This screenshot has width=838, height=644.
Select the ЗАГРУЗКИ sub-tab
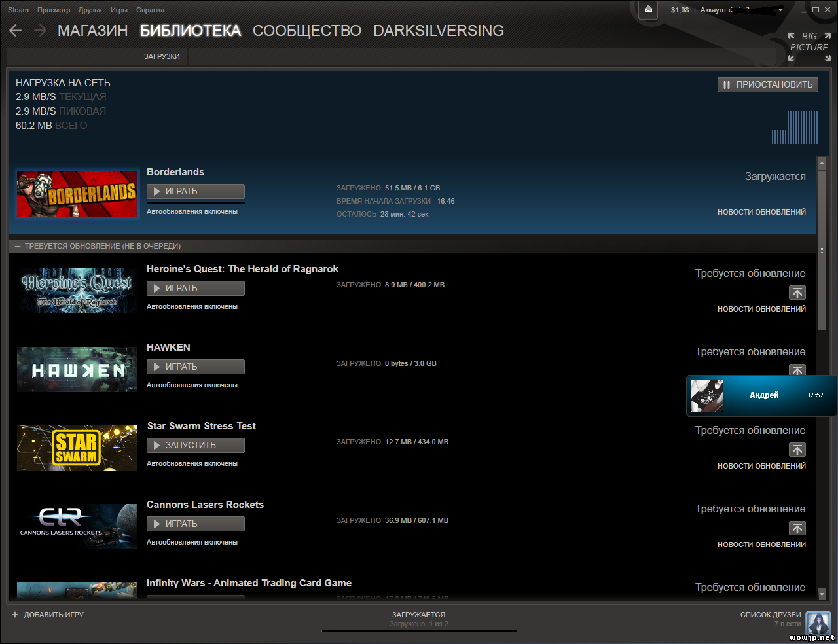[x=162, y=56]
